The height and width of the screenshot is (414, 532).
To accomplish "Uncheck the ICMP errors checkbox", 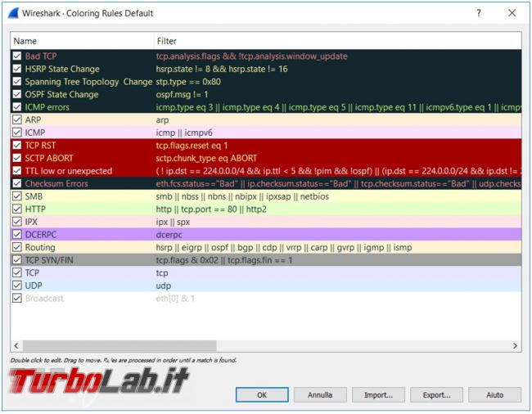I will [17, 107].
